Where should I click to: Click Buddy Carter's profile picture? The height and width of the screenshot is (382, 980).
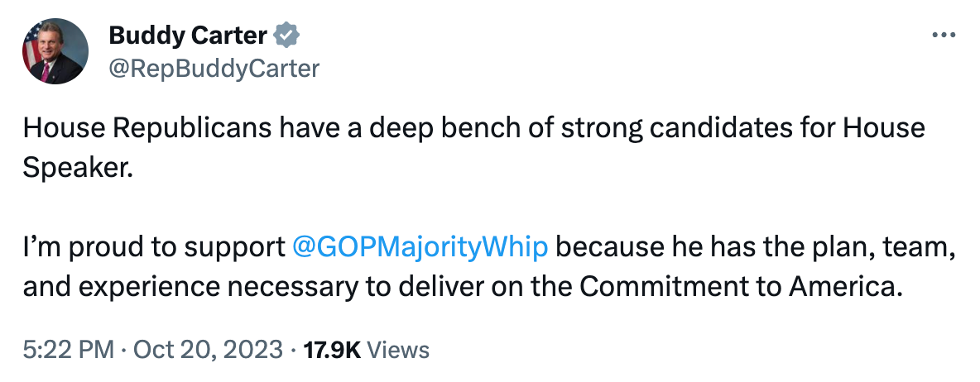click(55, 50)
